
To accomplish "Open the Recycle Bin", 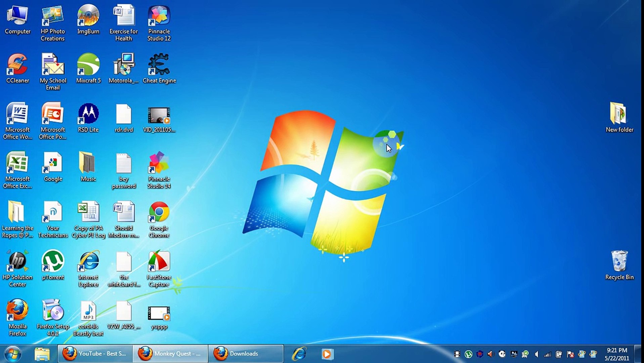I will (619, 265).
